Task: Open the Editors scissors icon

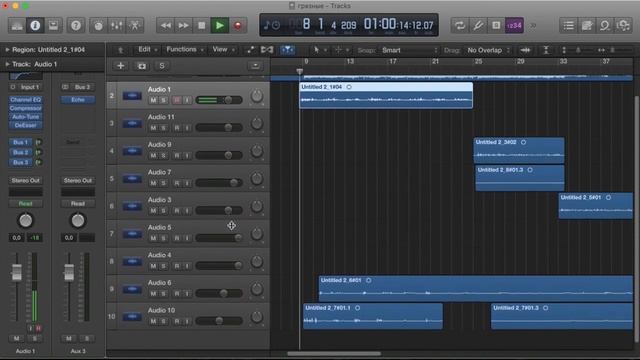Action: pyautogui.click(x=134, y=26)
